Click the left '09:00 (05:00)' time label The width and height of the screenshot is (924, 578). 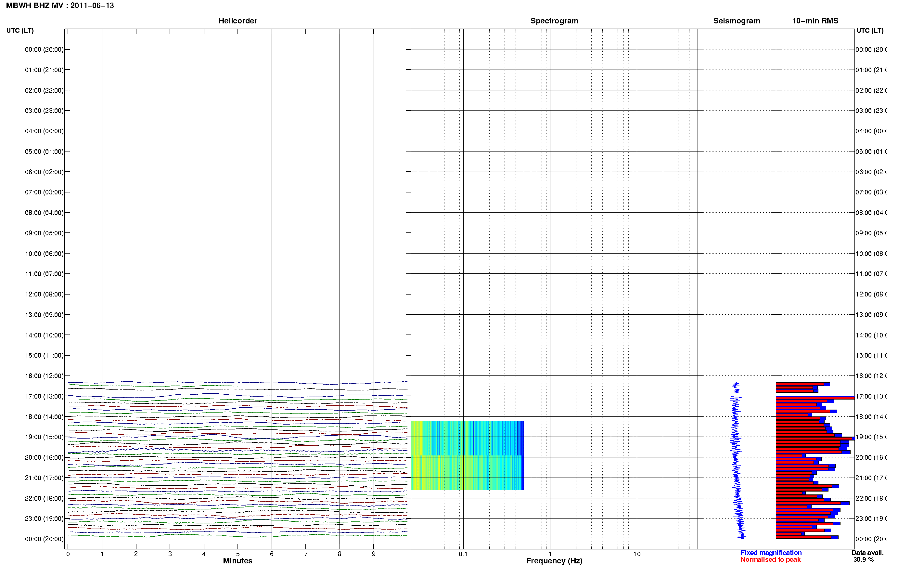pyautogui.click(x=44, y=233)
